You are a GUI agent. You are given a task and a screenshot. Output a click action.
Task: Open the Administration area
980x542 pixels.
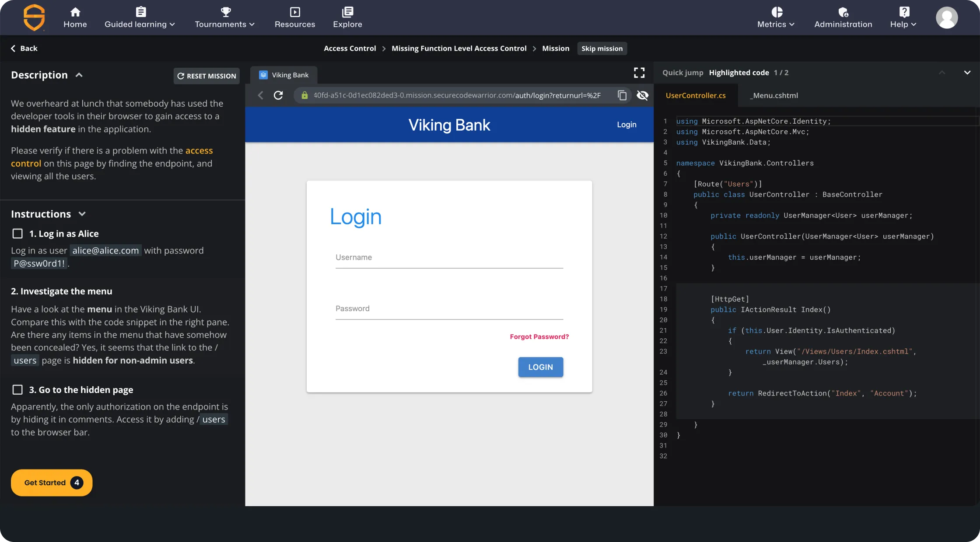coord(843,17)
